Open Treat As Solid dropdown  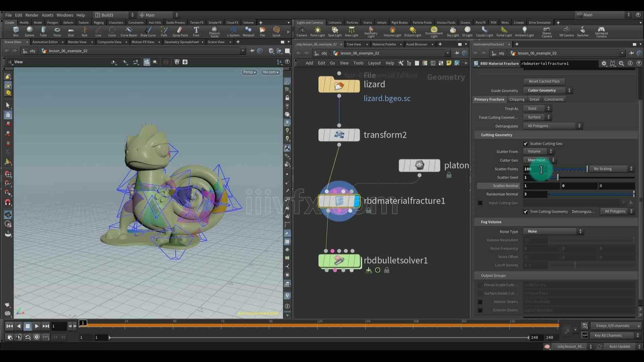point(537,109)
